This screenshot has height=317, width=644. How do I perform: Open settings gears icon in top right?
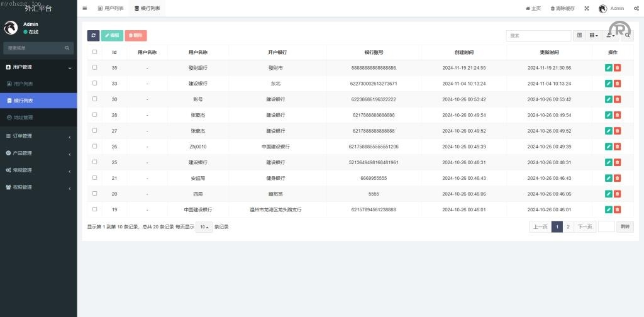[x=636, y=8]
